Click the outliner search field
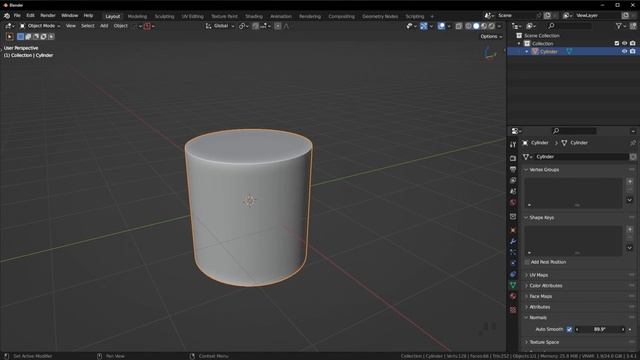 [x=569, y=26]
